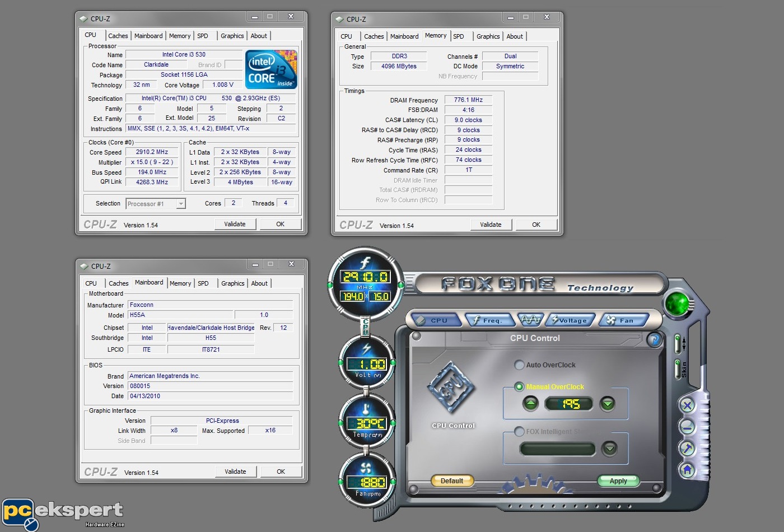
Task: Click the Core Speed value 2910.2 MHz
Action: coord(152,152)
